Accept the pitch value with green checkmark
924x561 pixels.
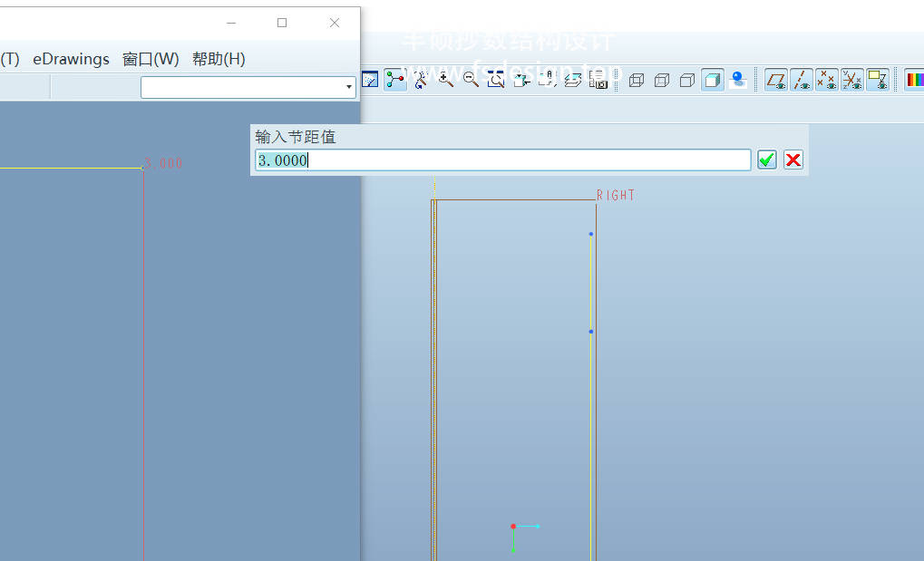pyautogui.click(x=767, y=160)
